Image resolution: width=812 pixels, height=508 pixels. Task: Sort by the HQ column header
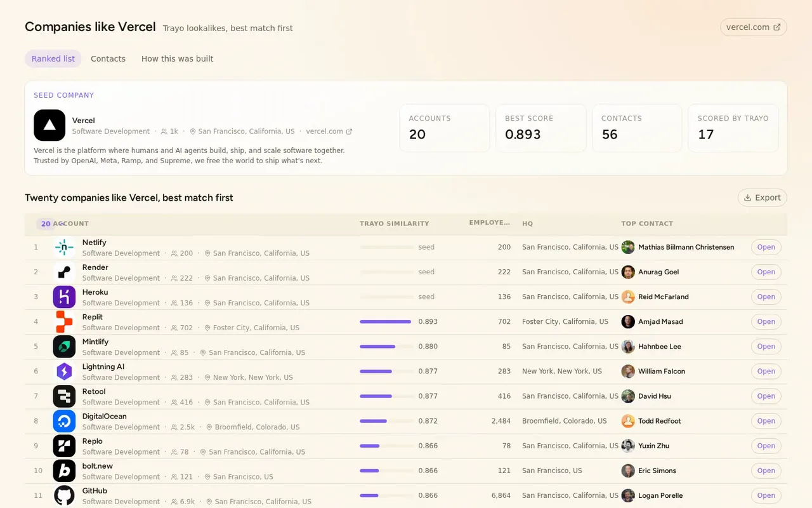527,224
